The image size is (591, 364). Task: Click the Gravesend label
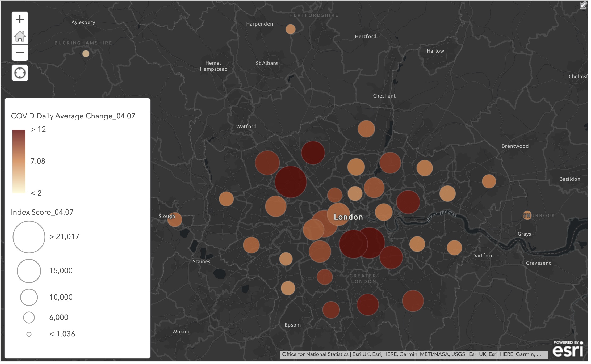(539, 263)
